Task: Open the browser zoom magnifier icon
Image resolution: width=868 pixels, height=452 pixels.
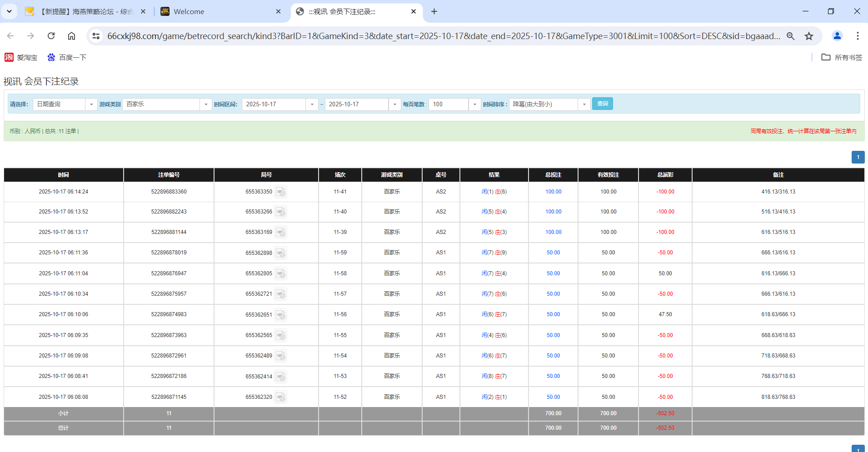Action: 791,36
